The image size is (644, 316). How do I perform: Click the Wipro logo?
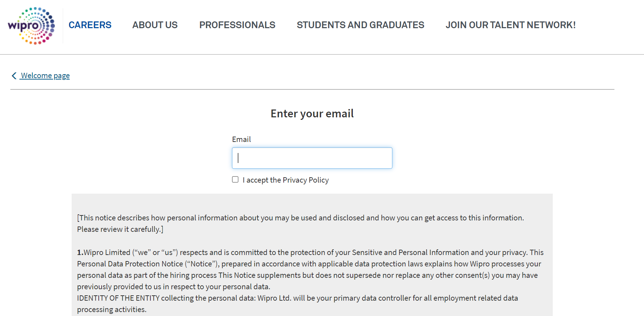pos(31,26)
